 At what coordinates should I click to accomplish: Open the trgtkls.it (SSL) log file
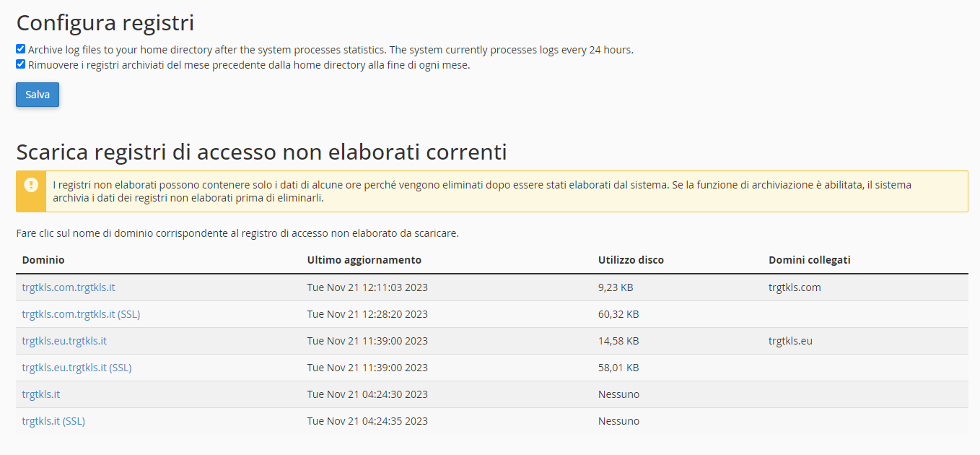pyautogui.click(x=52, y=420)
